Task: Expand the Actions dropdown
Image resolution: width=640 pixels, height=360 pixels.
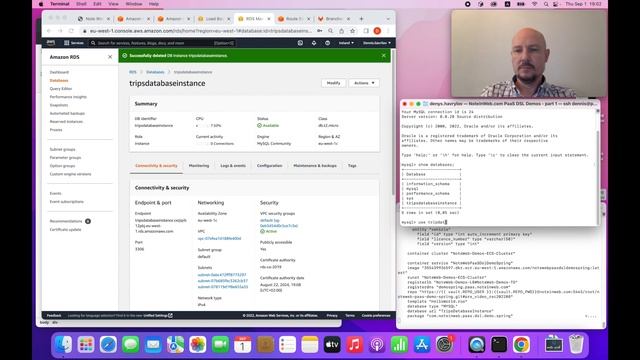Action: click(364, 83)
